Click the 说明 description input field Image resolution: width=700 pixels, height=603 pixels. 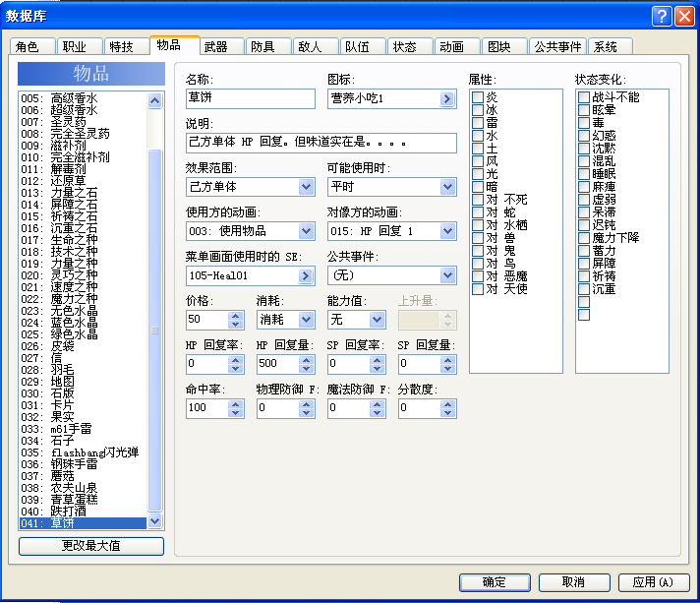pyautogui.click(x=321, y=143)
